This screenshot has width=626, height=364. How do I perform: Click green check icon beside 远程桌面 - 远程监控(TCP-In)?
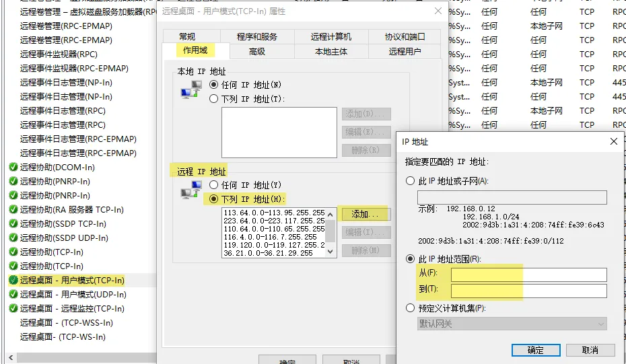(13, 309)
